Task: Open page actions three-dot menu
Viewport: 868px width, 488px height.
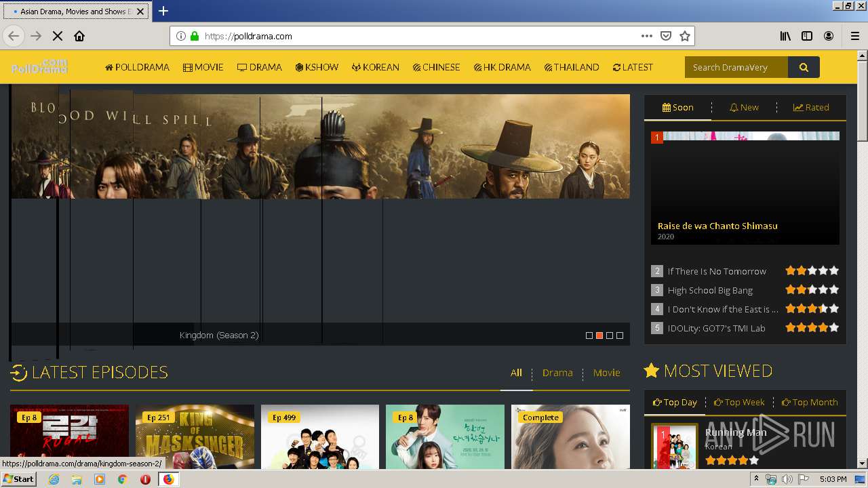Action: pyautogui.click(x=647, y=36)
